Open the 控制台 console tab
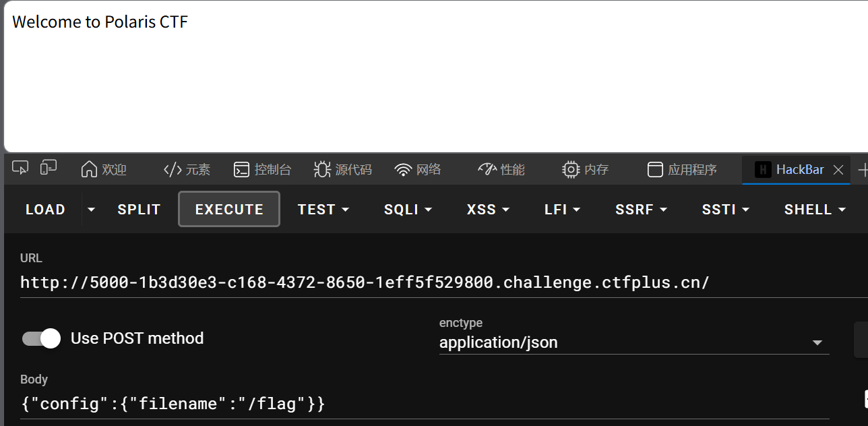Viewport: 868px width, 426px height. [262, 170]
